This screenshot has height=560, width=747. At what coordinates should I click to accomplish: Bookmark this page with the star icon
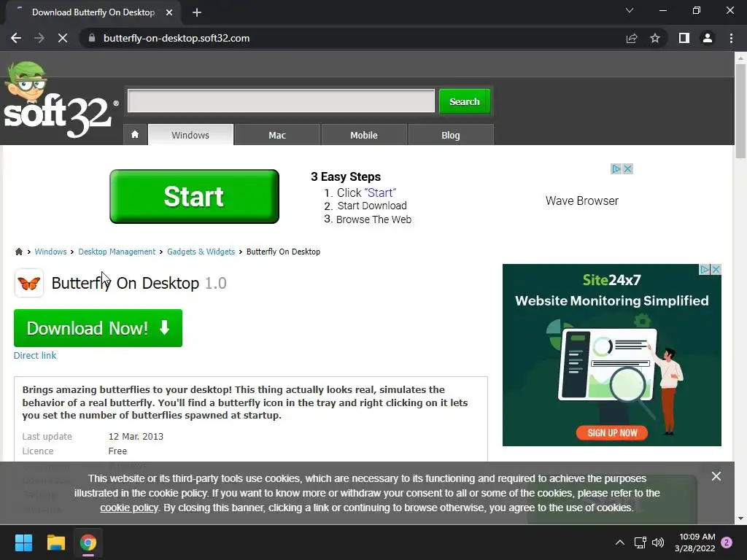(655, 38)
